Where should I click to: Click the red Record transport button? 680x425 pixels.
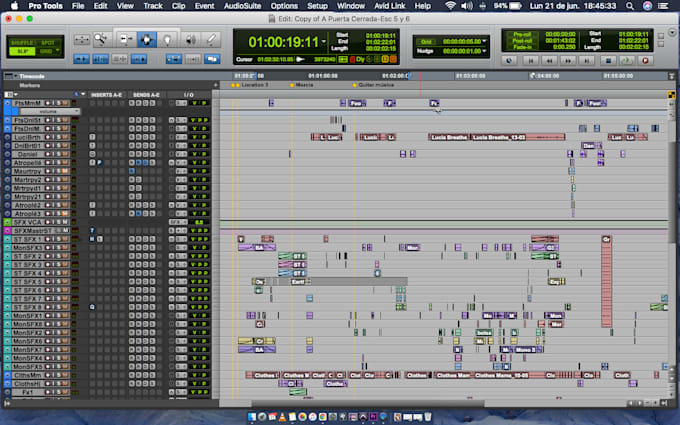645,61
